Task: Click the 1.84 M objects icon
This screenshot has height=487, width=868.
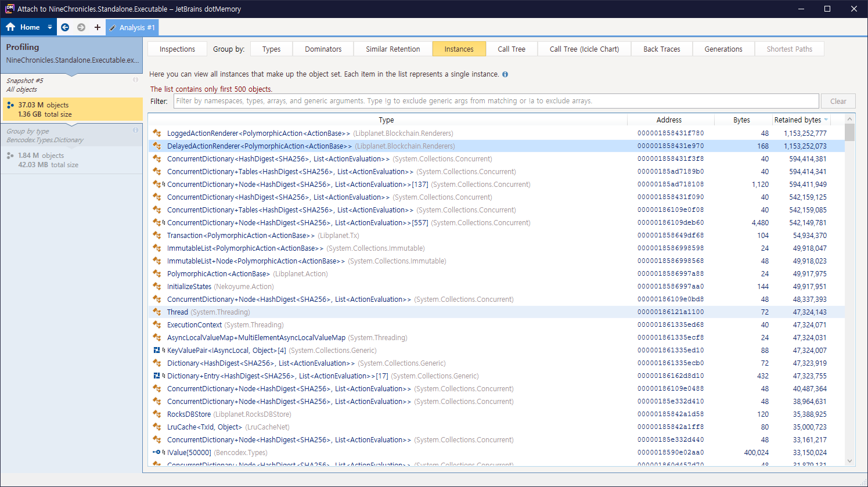Action: coord(10,156)
